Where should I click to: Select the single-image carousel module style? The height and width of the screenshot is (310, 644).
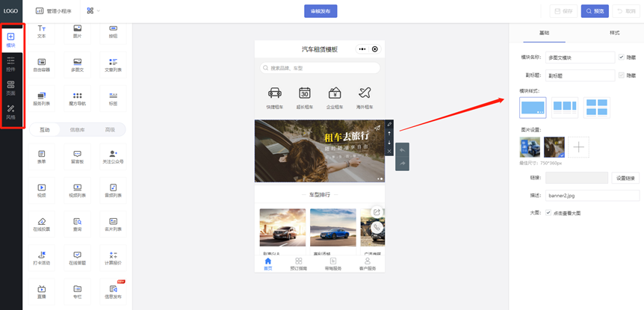pyautogui.click(x=533, y=108)
